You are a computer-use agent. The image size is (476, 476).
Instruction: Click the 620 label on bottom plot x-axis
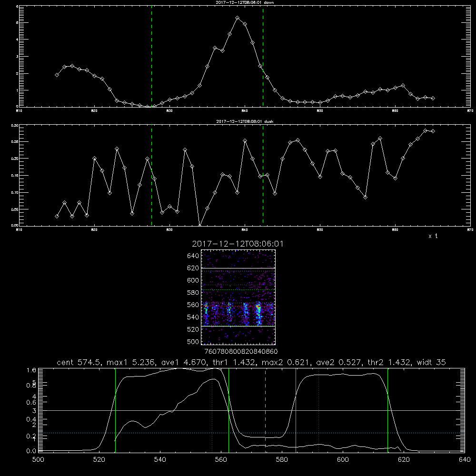click(x=404, y=460)
